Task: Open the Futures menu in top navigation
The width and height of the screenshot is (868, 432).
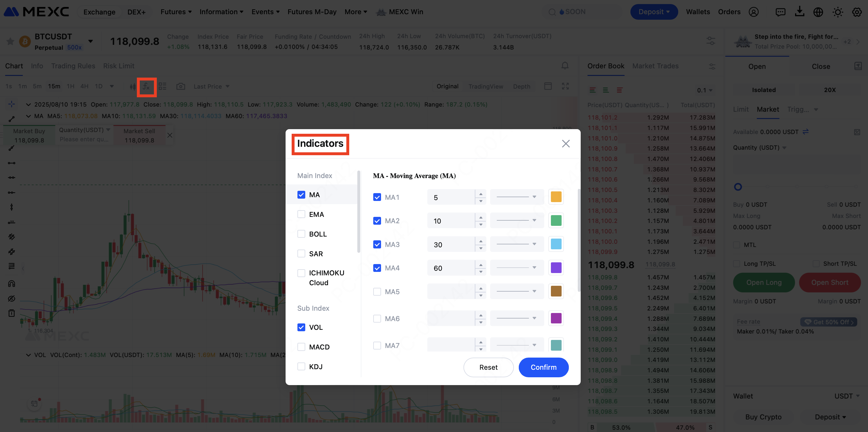Action: pyautogui.click(x=176, y=12)
